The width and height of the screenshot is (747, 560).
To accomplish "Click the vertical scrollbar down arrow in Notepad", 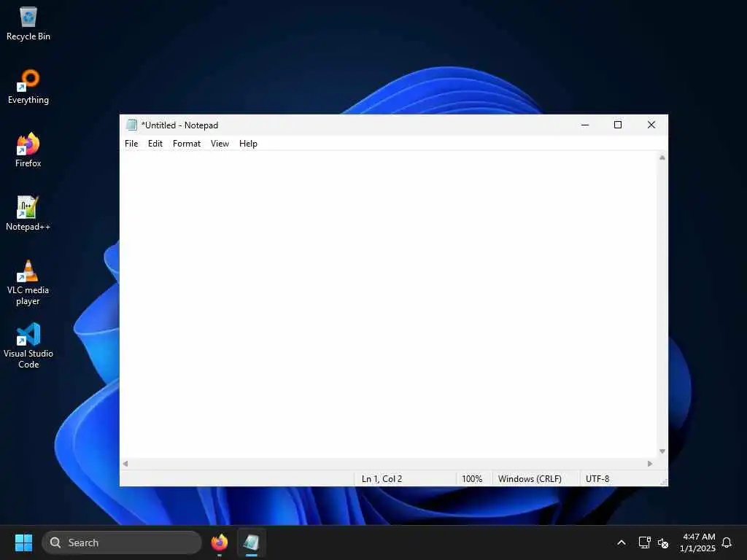I will click(x=662, y=451).
